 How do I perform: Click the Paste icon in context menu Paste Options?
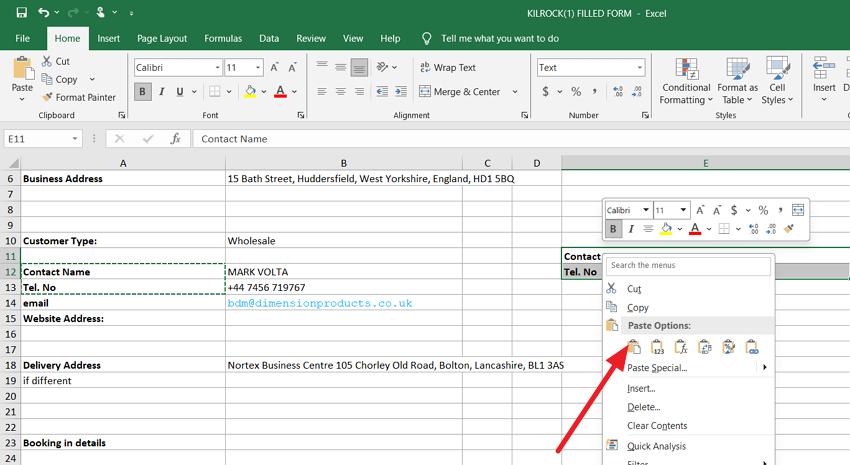pyautogui.click(x=634, y=347)
